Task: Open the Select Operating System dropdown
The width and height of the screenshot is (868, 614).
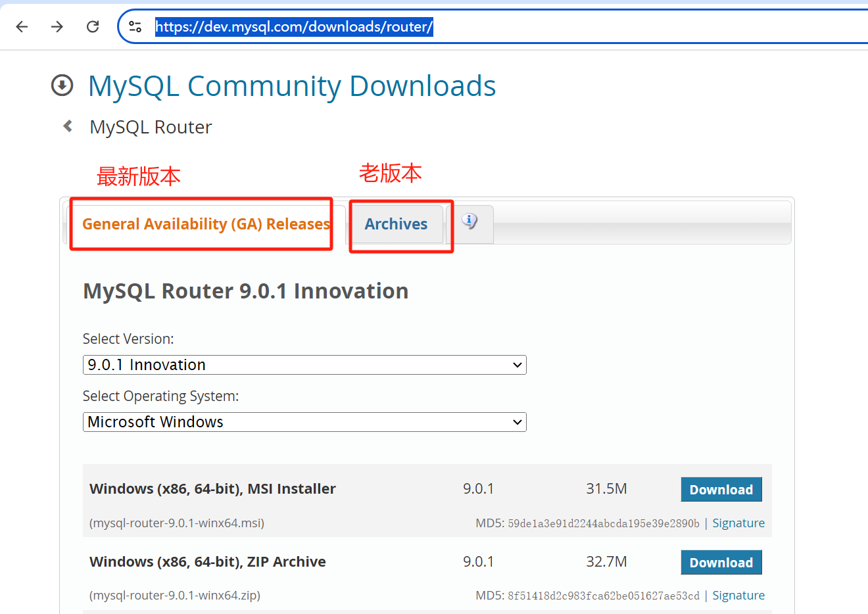Action: coord(304,422)
